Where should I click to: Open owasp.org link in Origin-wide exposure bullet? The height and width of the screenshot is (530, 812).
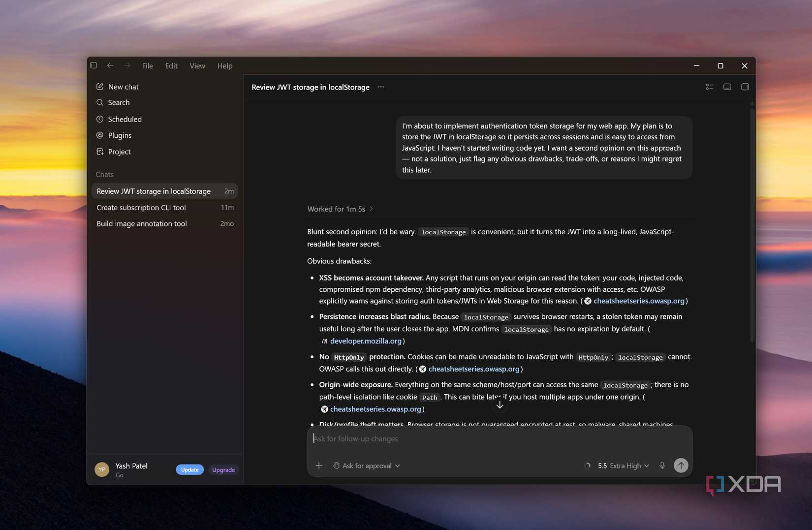[x=375, y=409]
